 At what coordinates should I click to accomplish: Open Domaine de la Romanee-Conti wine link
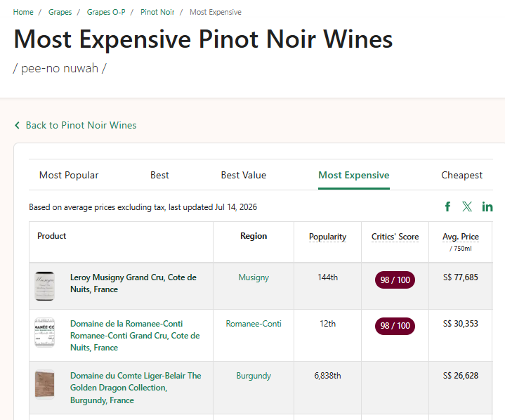(x=135, y=335)
